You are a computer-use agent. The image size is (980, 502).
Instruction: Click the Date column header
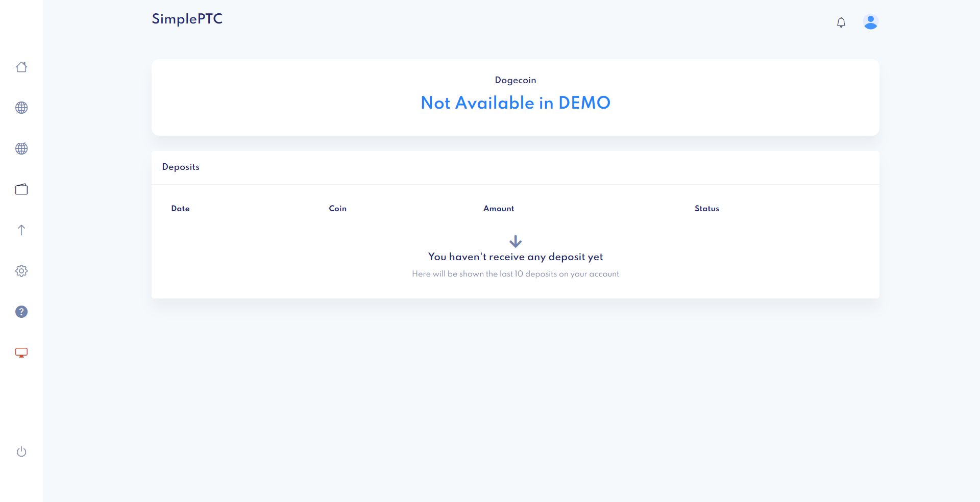[x=180, y=208]
